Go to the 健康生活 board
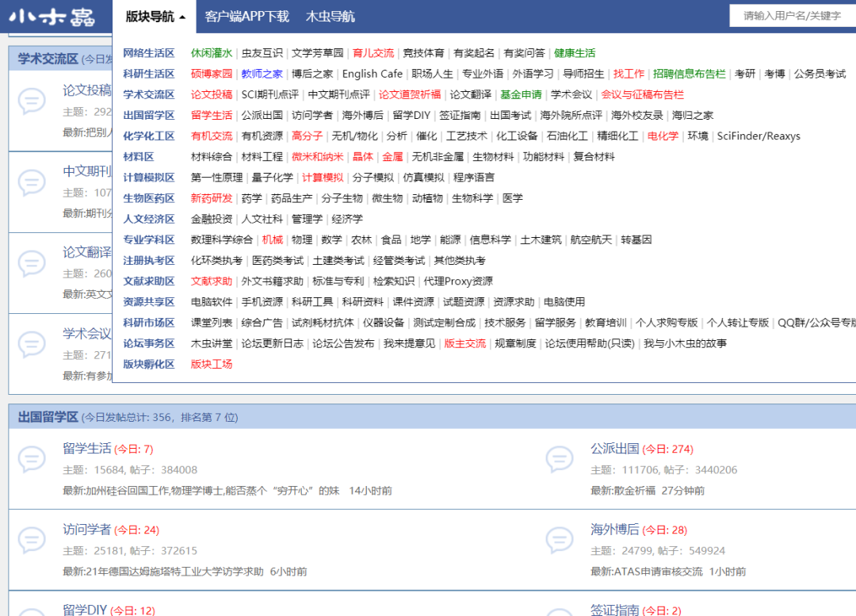Image resolution: width=856 pixels, height=616 pixels. point(575,53)
